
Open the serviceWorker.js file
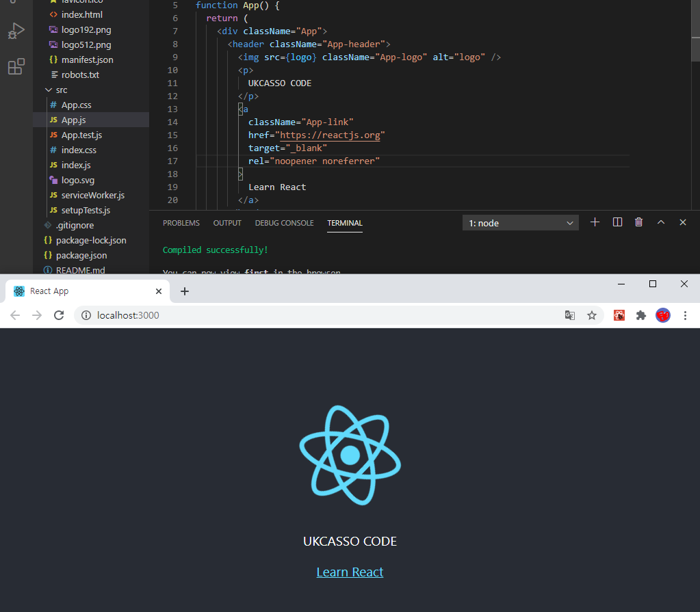tap(93, 196)
